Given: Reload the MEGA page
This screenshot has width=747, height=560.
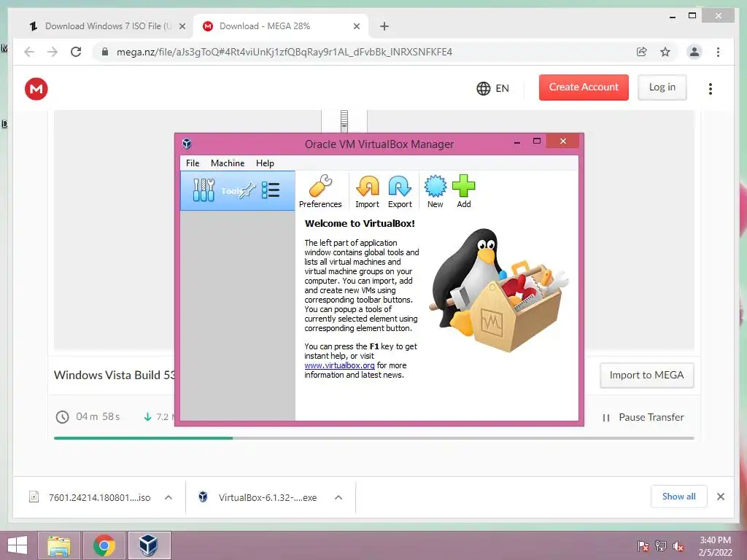Looking at the screenshot, I should tap(76, 52).
